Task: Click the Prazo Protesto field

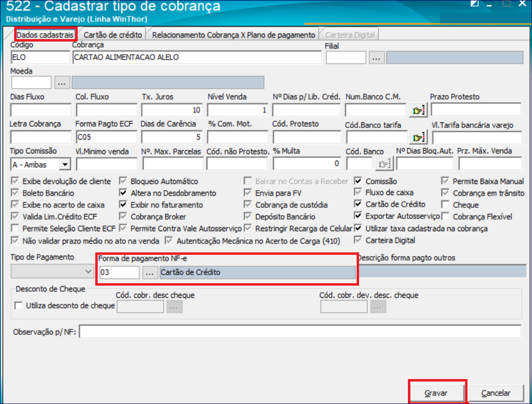Action: [x=476, y=110]
